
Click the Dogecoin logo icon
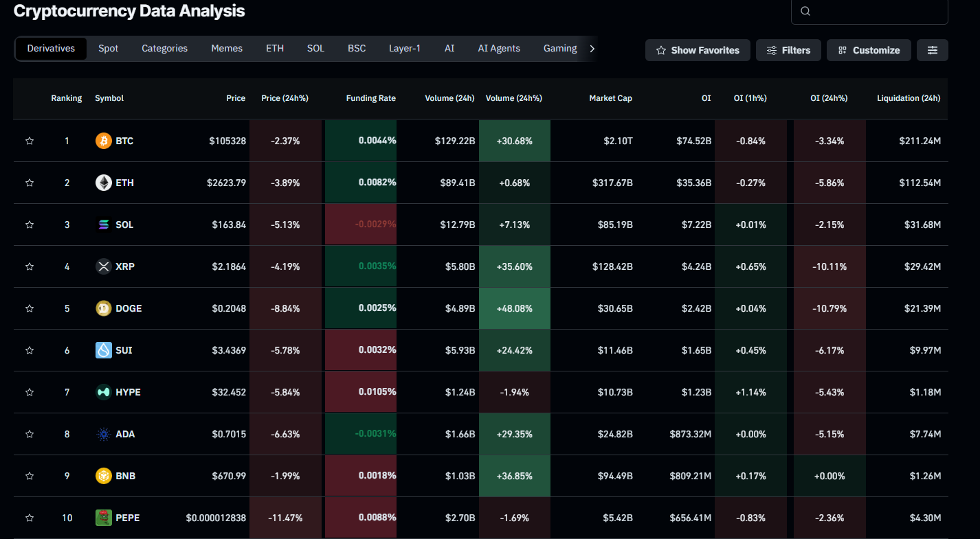click(x=104, y=308)
